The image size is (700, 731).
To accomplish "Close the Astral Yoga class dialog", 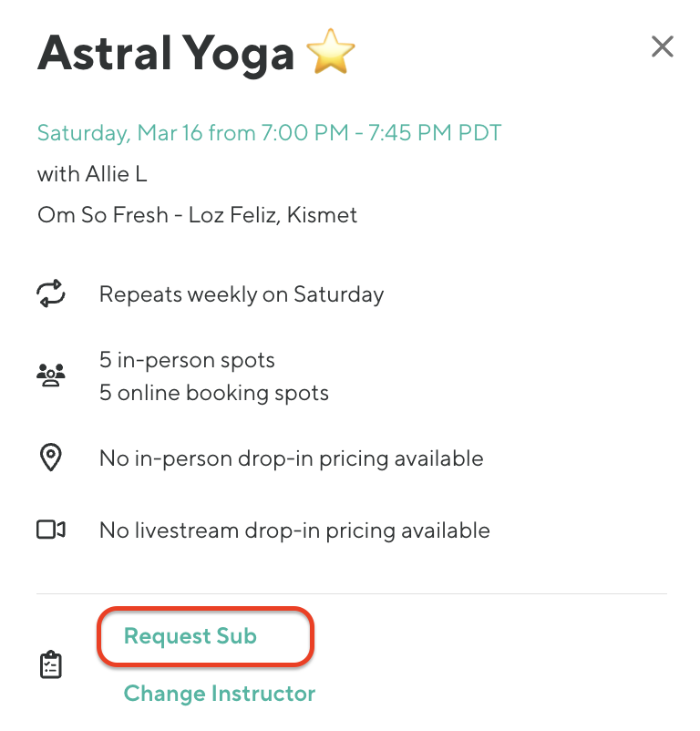I will click(x=663, y=46).
